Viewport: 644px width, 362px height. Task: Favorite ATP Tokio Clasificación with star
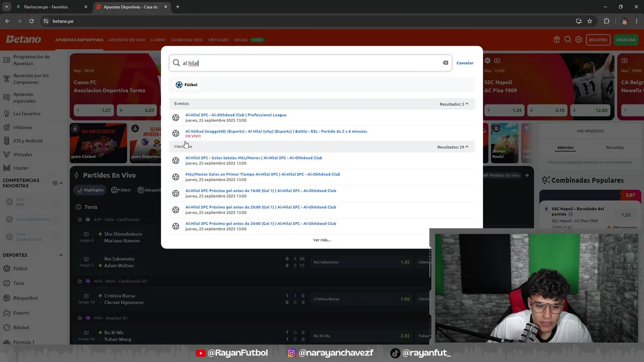coord(79,219)
